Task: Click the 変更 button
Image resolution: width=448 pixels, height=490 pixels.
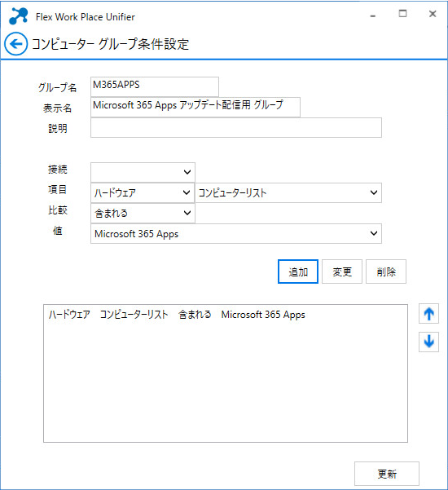Action: 342,271
